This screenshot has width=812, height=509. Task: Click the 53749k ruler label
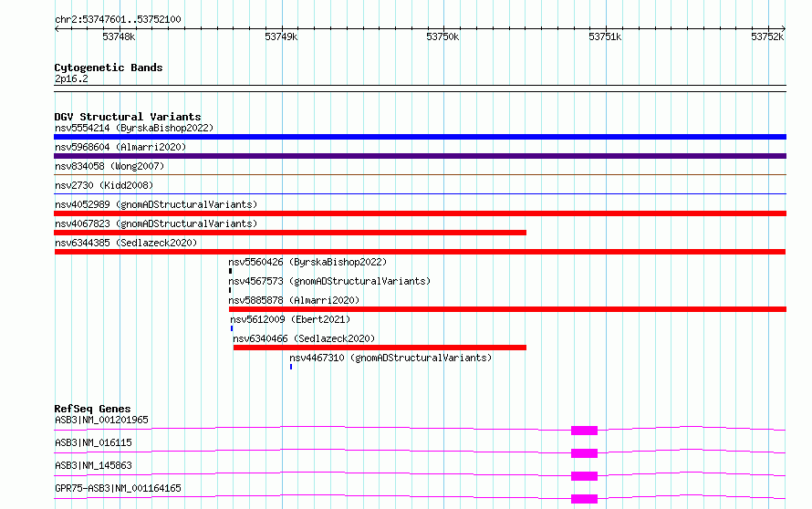[x=281, y=36]
